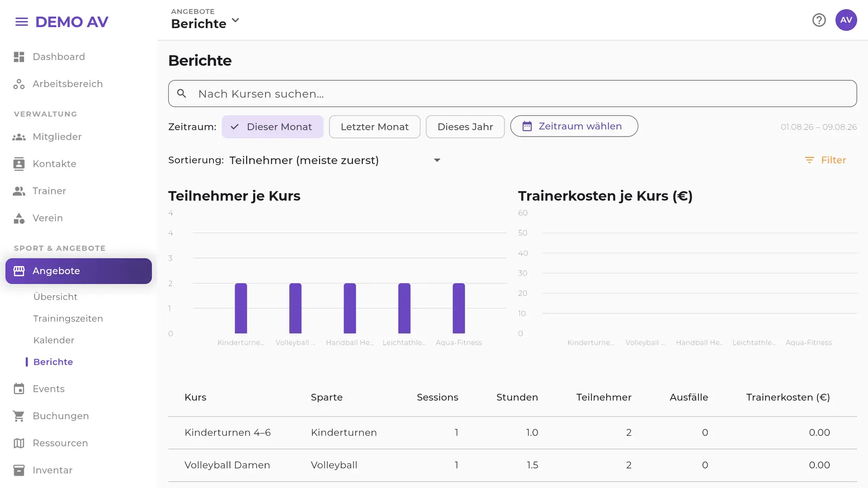Viewport: 868px width, 488px height.
Task: Click the Trainer icon in sidebar
Action: (x=19, y=191)
